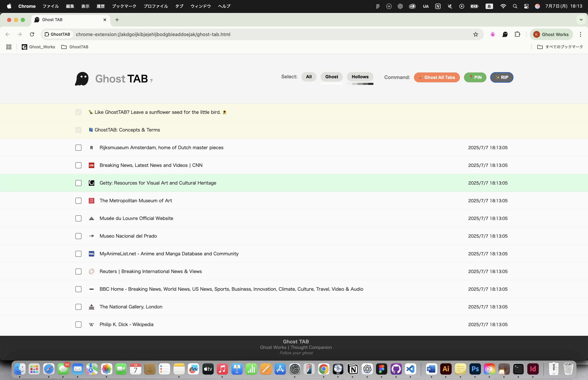Click the RIP command button
Viewport: 588px width, 380px height.
[x=502, y=78]
